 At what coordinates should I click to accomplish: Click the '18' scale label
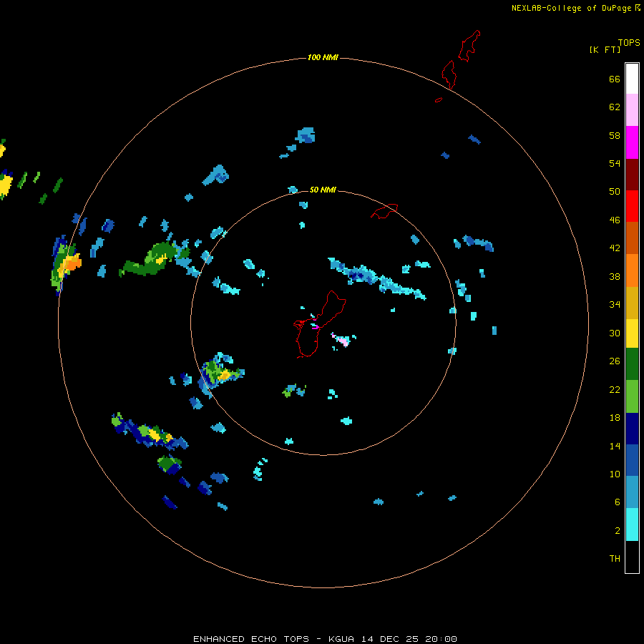(615, 418)
